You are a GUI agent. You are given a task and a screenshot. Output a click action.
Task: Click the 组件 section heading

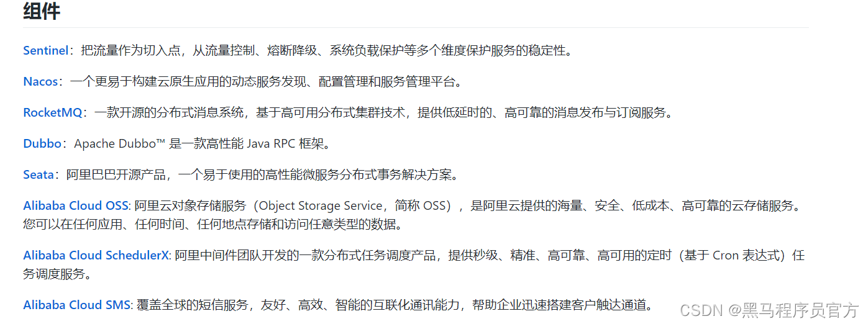click(x=42, y=11)
